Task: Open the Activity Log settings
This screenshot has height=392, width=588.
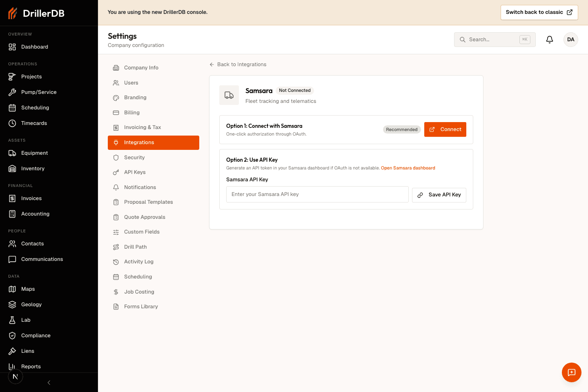Action: click(154, 262)
